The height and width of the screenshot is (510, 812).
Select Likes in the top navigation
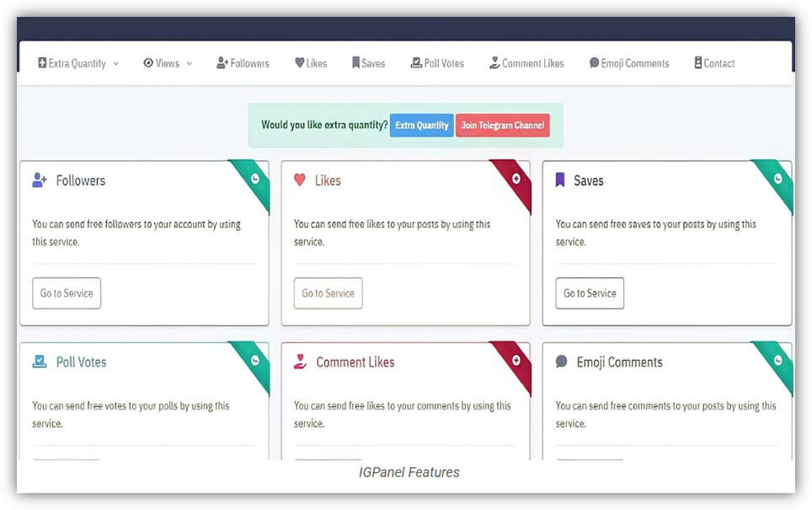tap(311, 63)
